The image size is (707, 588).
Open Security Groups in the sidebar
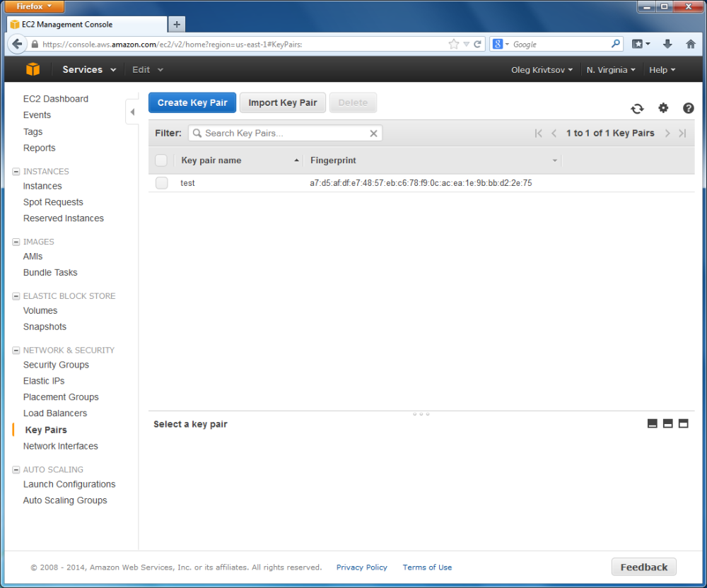pos(56,365)
